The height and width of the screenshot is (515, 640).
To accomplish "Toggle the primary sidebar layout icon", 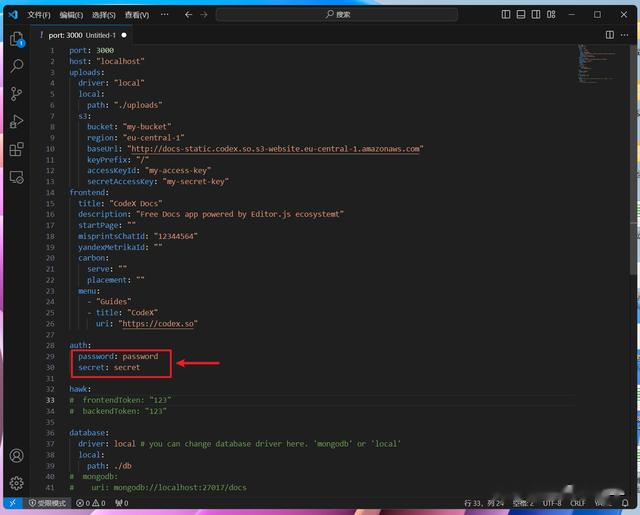I will coord(506,15).
